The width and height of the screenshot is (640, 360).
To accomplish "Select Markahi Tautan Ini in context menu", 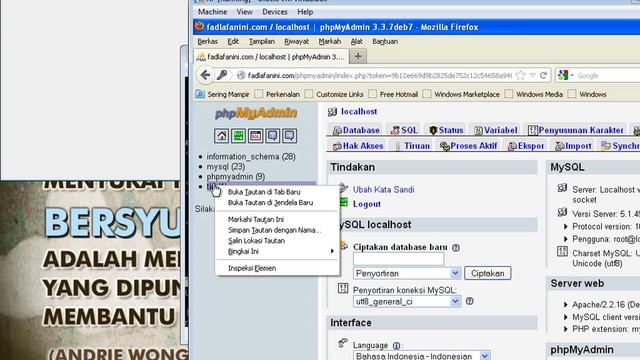I will (277, 220).
